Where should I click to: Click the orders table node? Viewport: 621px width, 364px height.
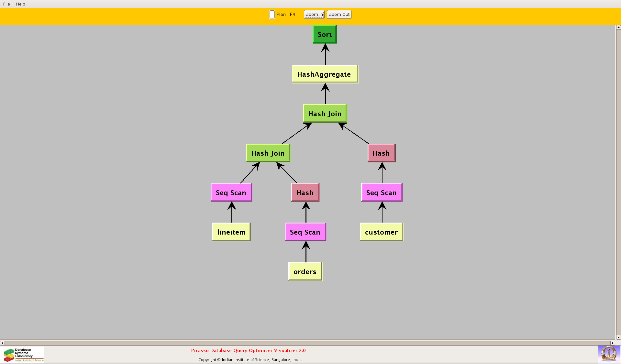tap(305, 271)
